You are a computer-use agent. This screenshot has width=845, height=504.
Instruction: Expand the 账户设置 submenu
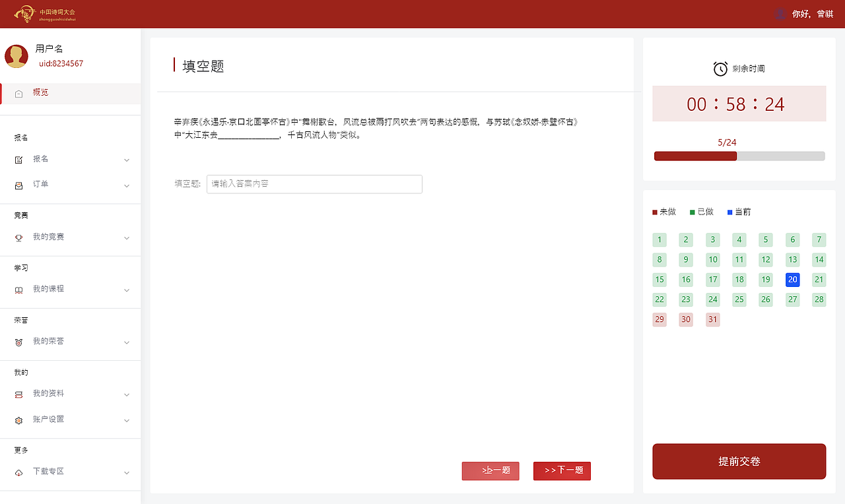(126, 421)
